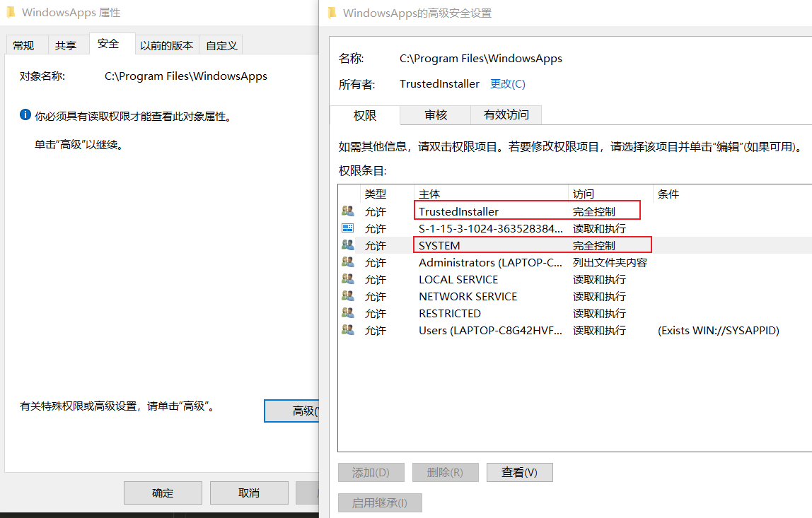Click 完全控制 in the SYSTEM row
812x518 pixels.
(x=593, y=245)
